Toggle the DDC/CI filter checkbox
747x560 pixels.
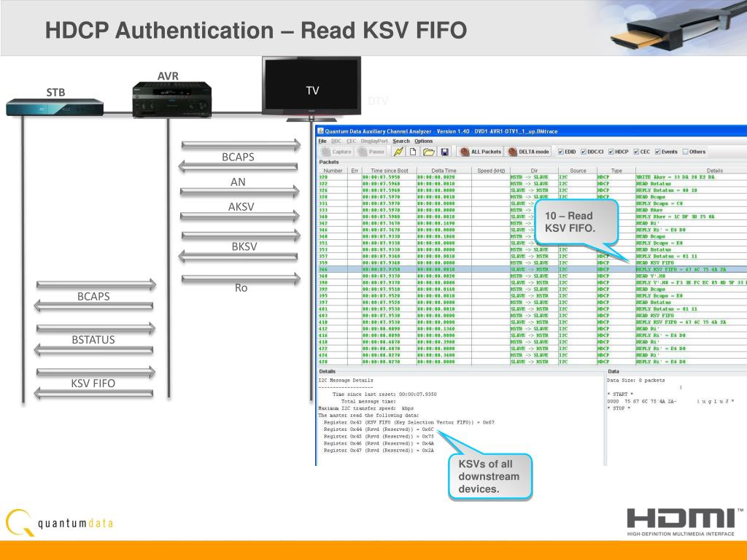(583, 152)
